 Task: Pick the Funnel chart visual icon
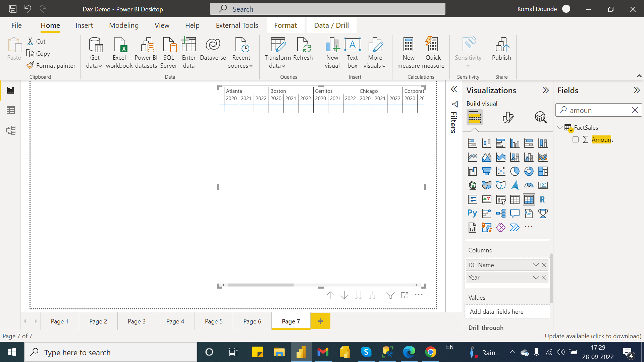[486, 171]
